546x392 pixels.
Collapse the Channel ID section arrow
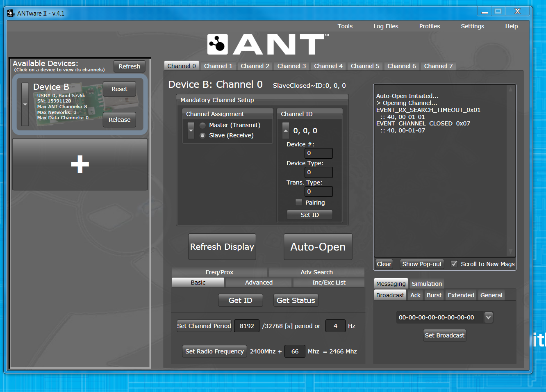pyautogui.click(x=286, y=130)
